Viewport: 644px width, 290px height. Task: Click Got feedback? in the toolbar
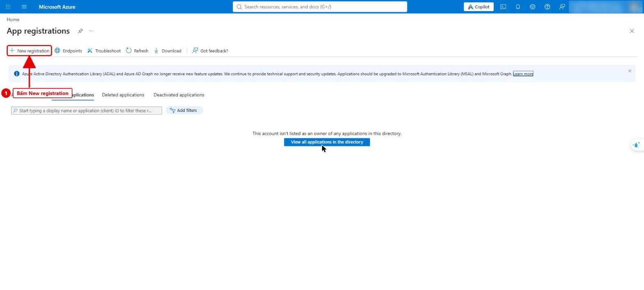[x=210, y=51]
